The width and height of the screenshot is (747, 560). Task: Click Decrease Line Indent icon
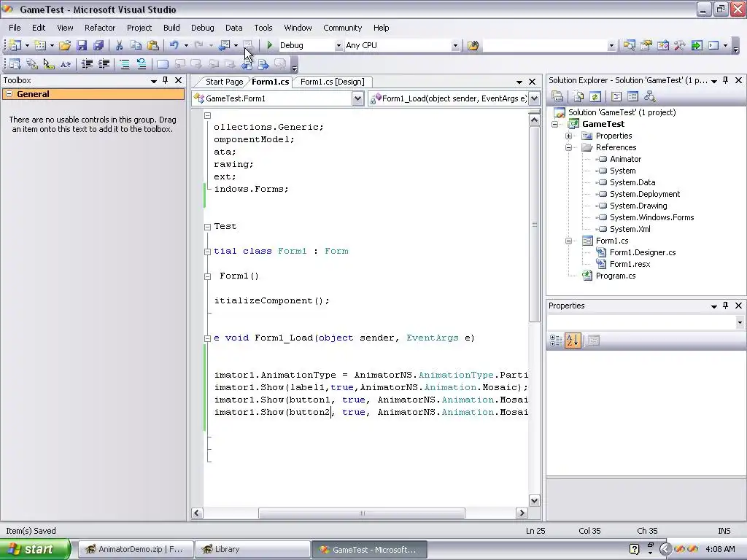(87, 64)
